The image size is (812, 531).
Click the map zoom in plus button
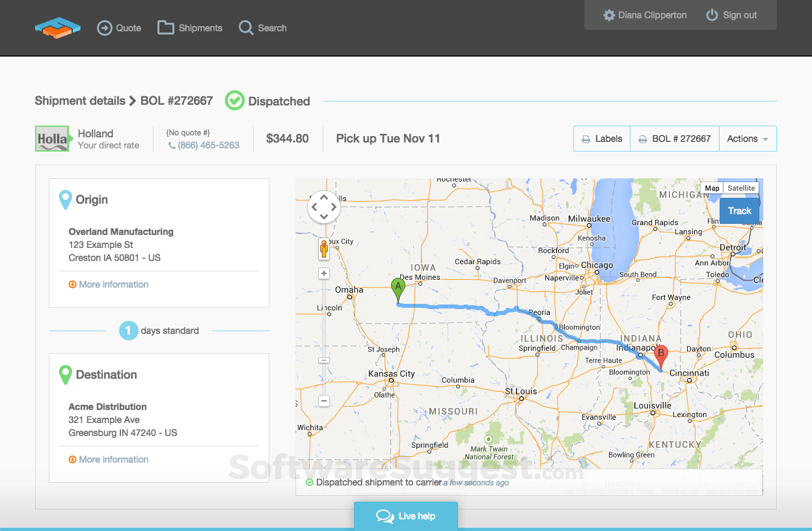[324, 273]
